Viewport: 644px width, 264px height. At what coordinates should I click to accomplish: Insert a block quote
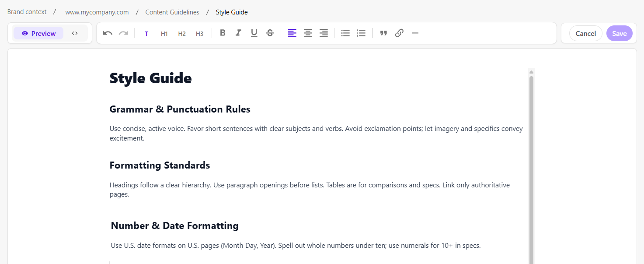(383, 33)
